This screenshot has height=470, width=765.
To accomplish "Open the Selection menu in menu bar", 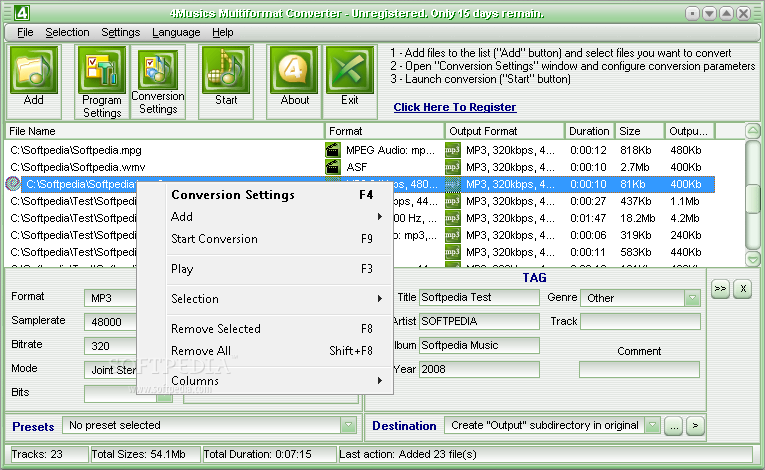I will [x=67, y=32].
